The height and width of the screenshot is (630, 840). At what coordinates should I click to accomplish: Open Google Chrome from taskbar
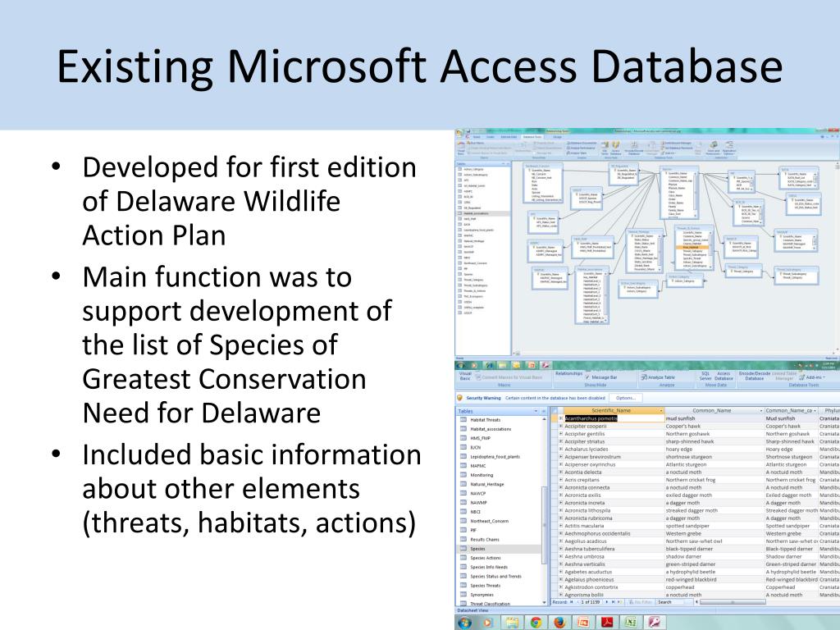point(536,623)
